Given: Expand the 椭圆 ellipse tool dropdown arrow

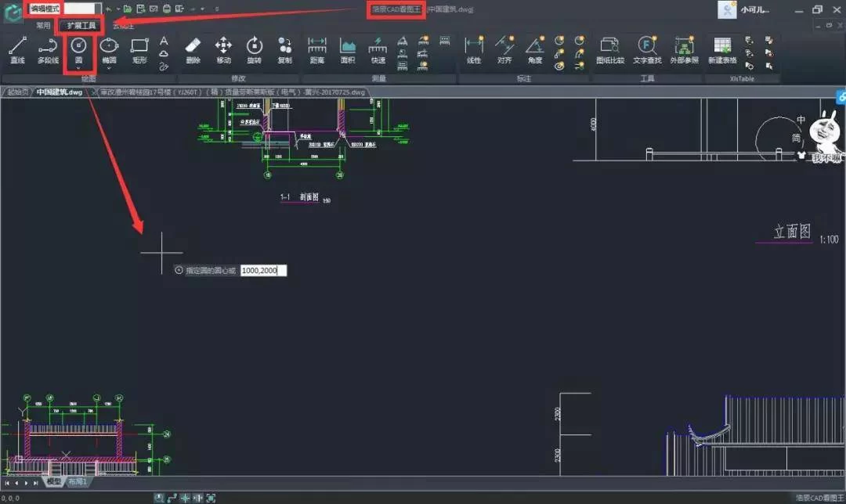Looking at the screenshot, I should click(x=109, y=69).
